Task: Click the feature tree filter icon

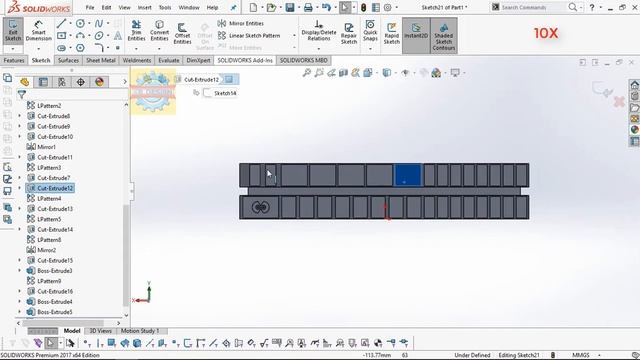Action: point(22,95)
